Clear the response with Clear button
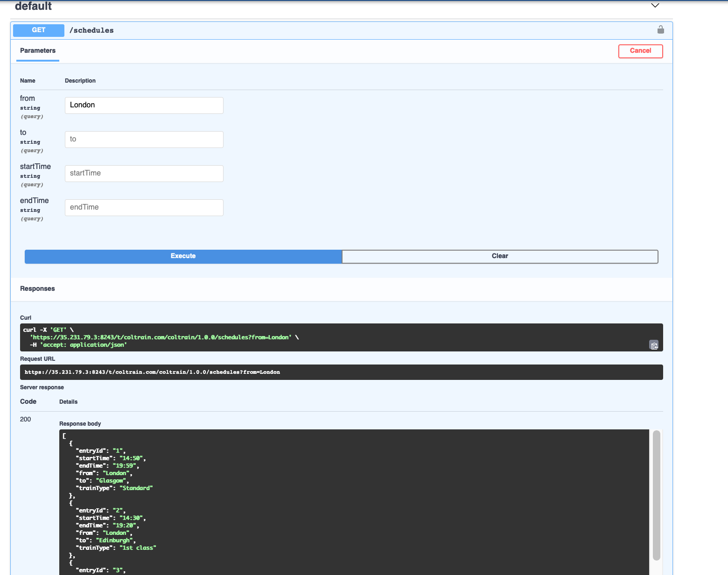This screenshot has width=728, height=575. point(500,256)
